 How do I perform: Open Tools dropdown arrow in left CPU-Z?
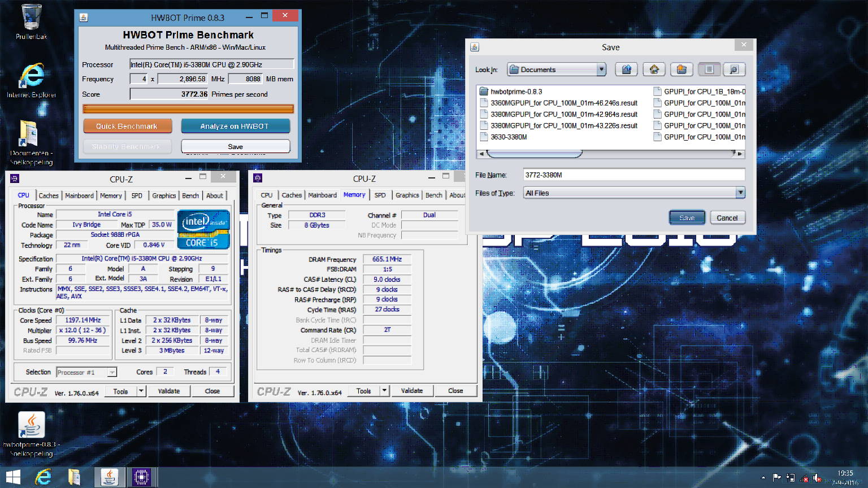(141, 391)
